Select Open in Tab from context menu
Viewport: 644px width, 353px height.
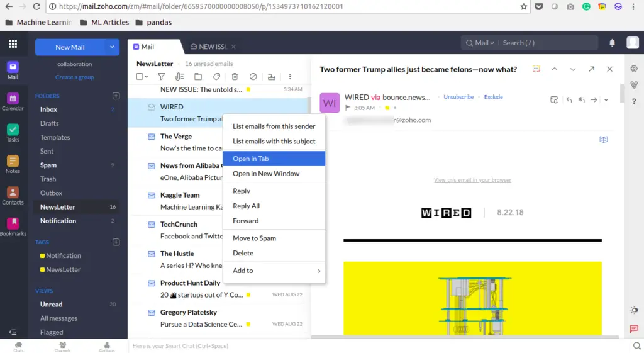click(274, 159)
